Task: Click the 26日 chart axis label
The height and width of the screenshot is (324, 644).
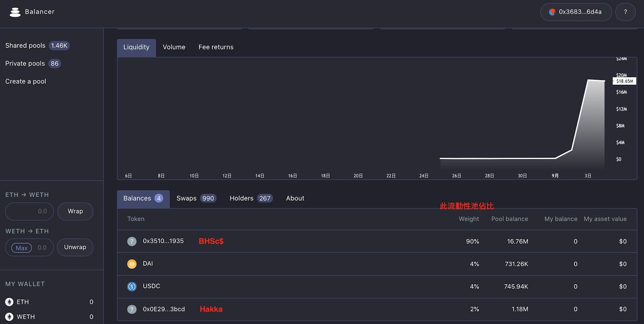Action: click(456, 176)
